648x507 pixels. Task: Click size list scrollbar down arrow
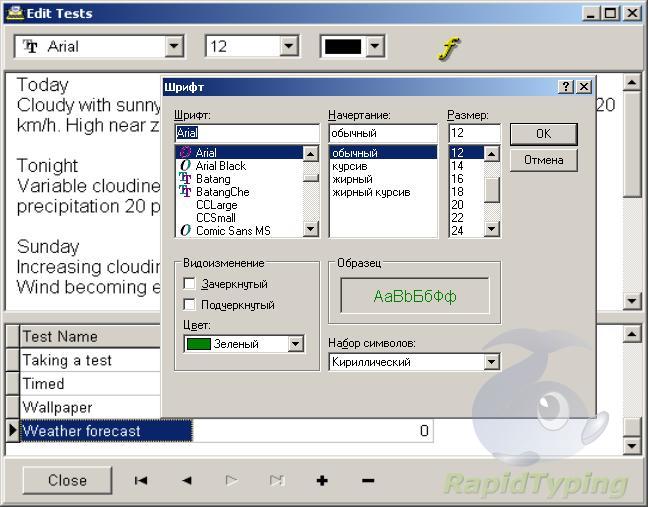(491, 229)
